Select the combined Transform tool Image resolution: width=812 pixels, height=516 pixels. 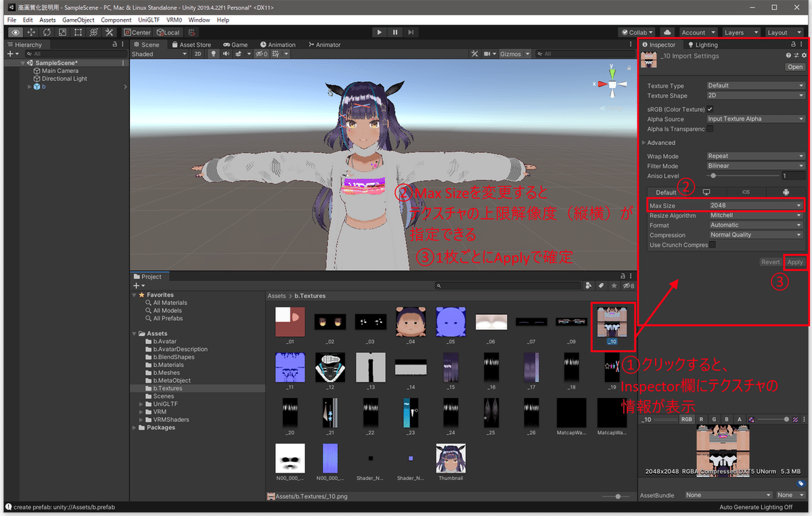[93, 32]
